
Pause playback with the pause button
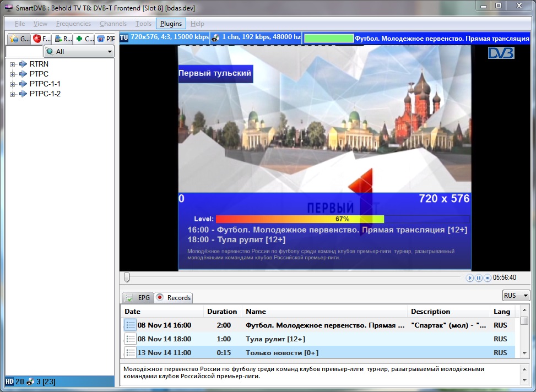479,278
